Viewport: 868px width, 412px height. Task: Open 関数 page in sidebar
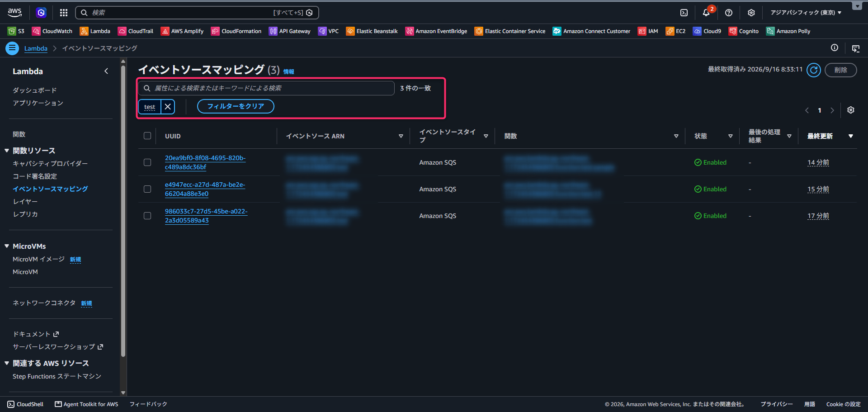[x=19, y=134]
